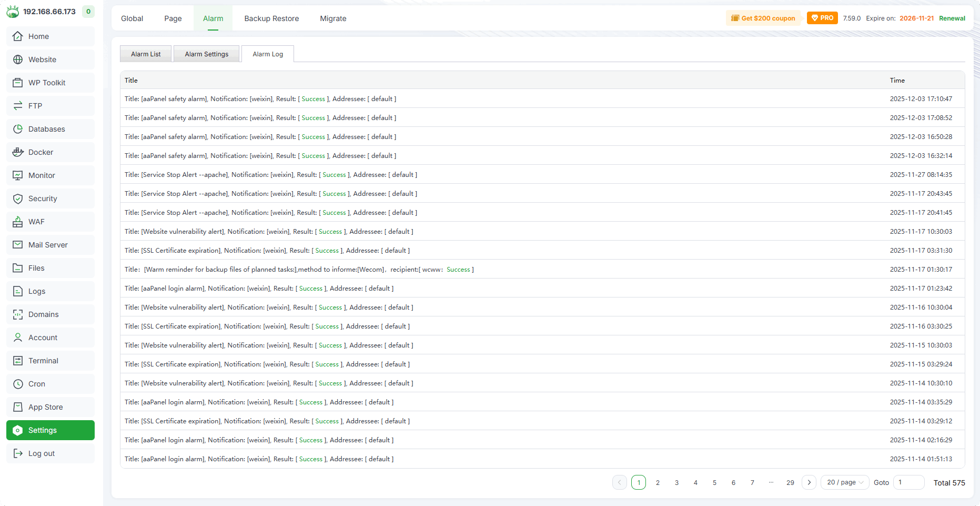Open the Backup Restore tab
980x506 pixels.
[x=271, y=18]
